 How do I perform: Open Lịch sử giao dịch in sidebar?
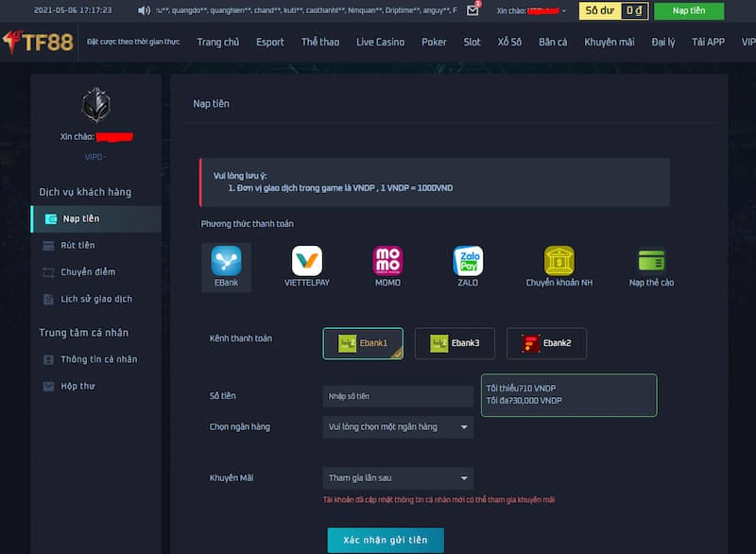click(x=95, y=299)
